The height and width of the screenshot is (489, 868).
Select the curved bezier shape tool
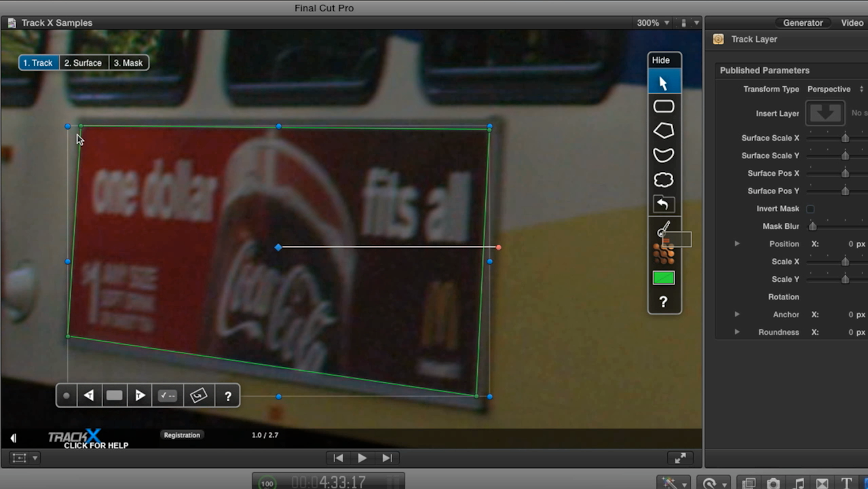click(664, 155)
